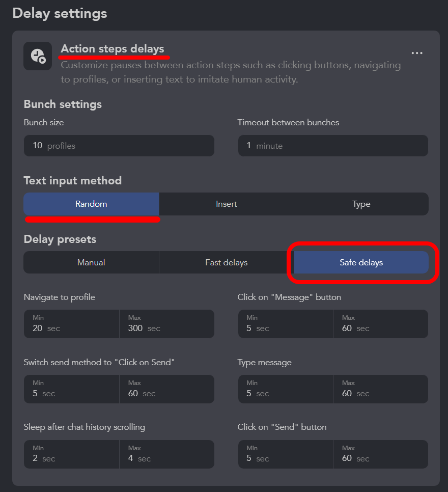Change the Type message Max value
Image resolution: width=448 pixels, height=492 pixels.
pos(381,389)
